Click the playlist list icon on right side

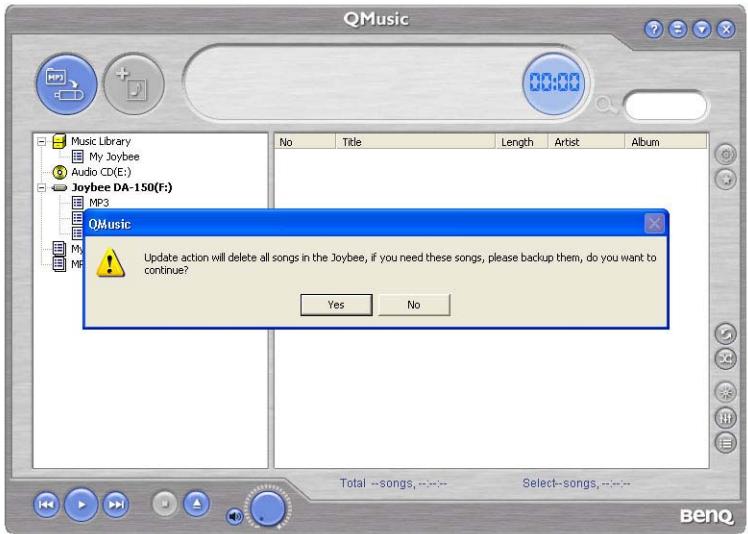726,443
